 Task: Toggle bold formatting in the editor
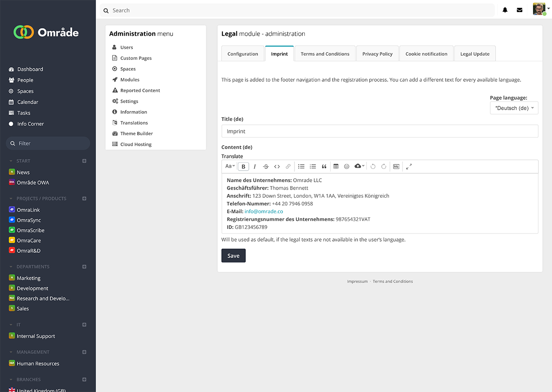click(x=243, y=167)
